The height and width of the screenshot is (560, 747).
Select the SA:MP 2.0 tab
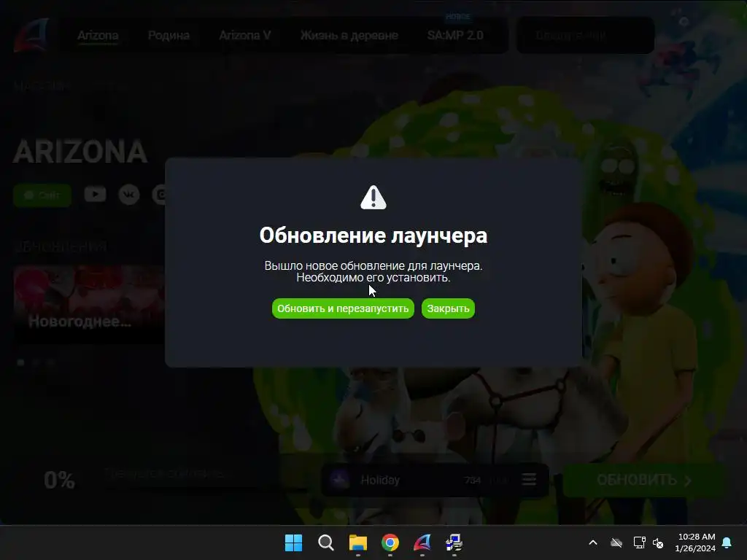[x=455, y=35]
